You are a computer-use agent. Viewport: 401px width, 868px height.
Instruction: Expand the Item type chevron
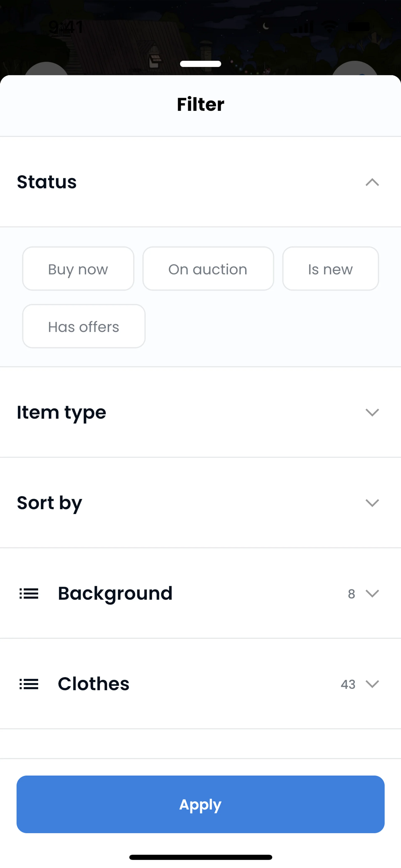(372, 412)
